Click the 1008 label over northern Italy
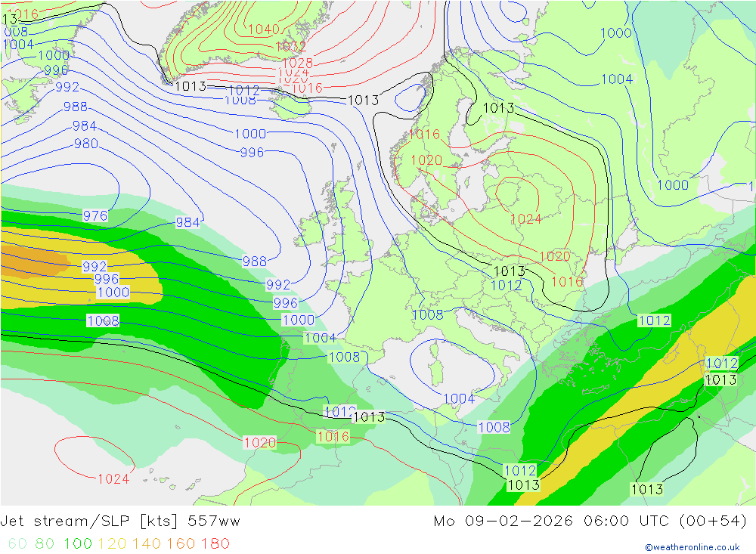Viewport: 756px width, 554px height. coord(428,315)
